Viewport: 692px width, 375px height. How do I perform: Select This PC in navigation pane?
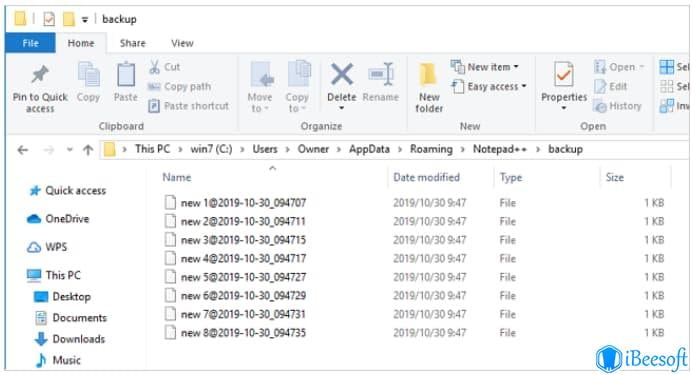pyautogui.click(x=53, y=275)
